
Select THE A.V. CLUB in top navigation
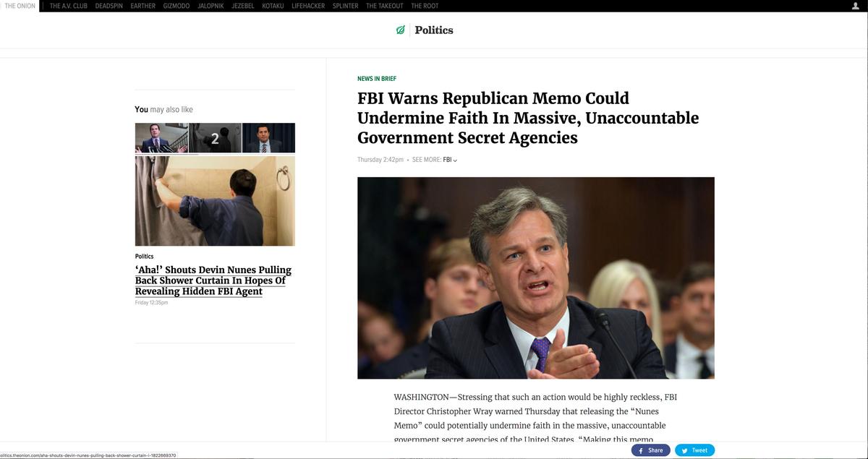68,5
